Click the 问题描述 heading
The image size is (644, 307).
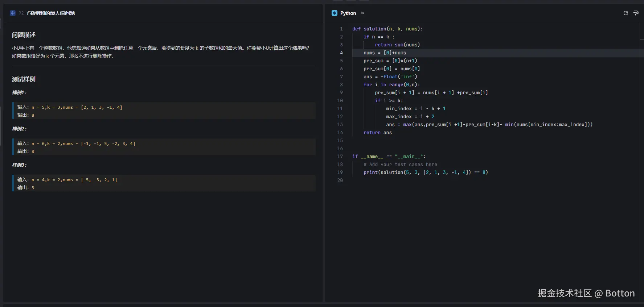(x=24, y=35)
